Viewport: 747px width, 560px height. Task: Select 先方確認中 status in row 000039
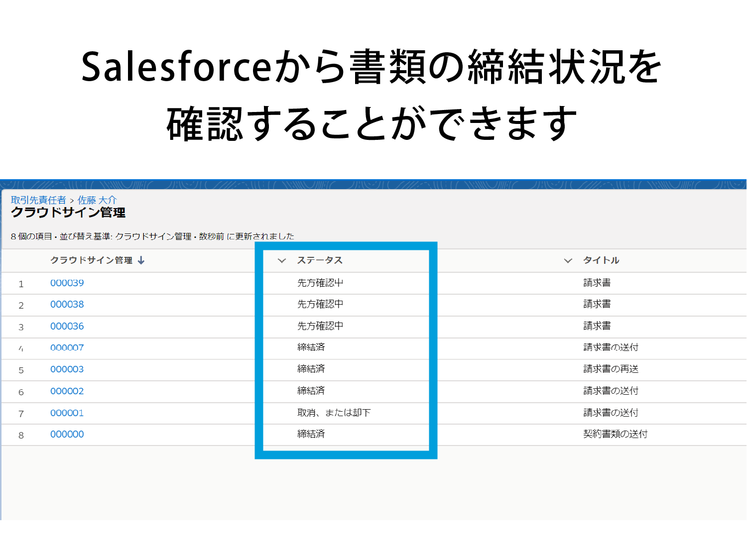(x=320, y=283)
